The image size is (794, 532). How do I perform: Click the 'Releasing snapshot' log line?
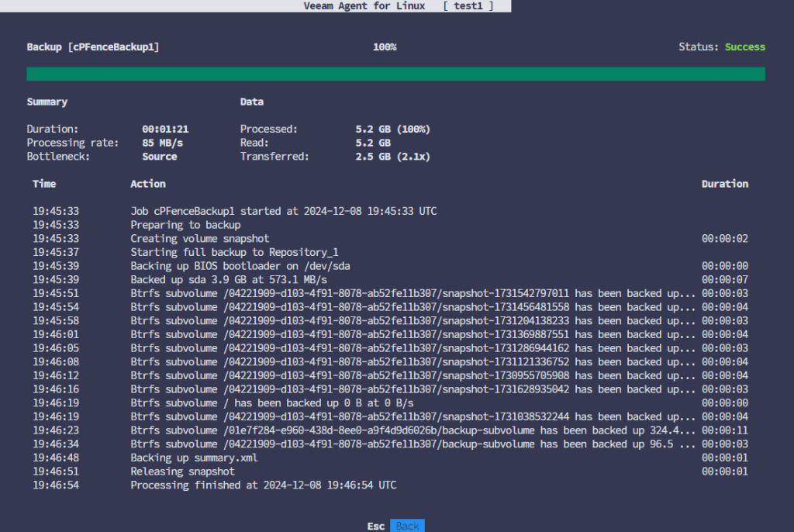182,472
